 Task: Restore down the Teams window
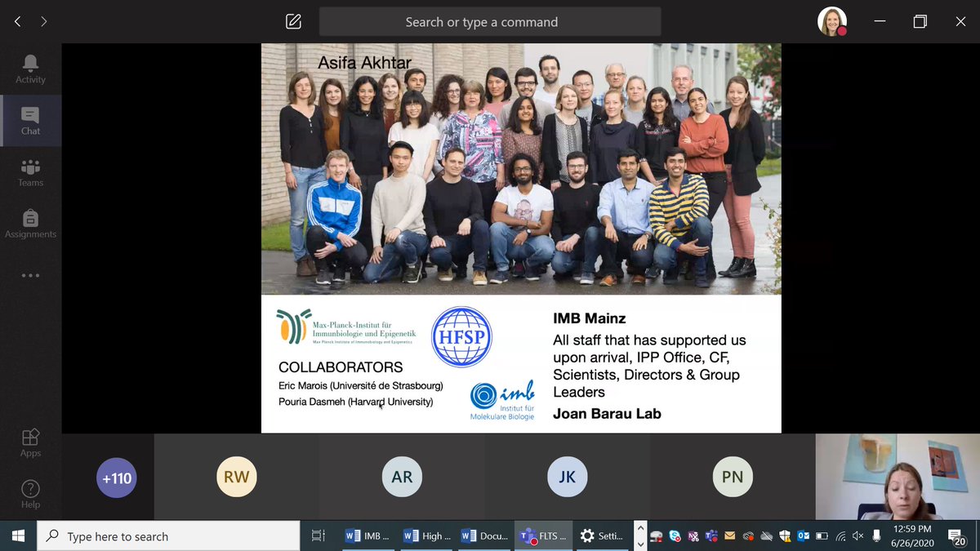[920, 22]
